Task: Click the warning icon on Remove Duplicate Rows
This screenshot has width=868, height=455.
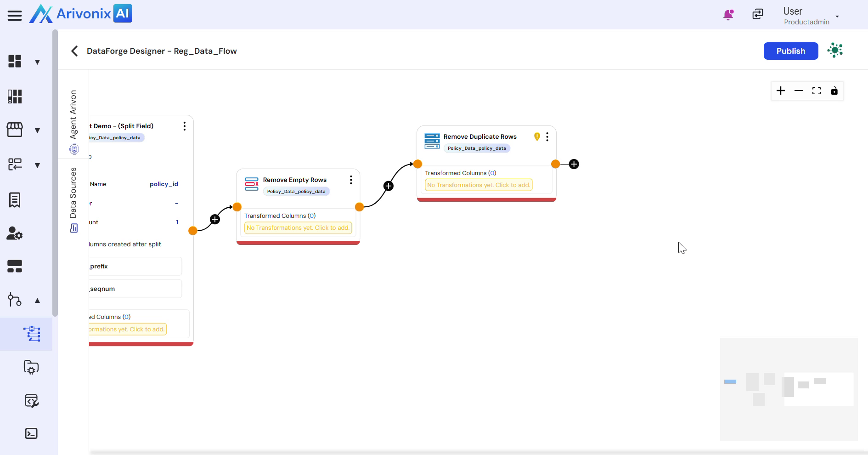Action: click(x=537, y=136)
